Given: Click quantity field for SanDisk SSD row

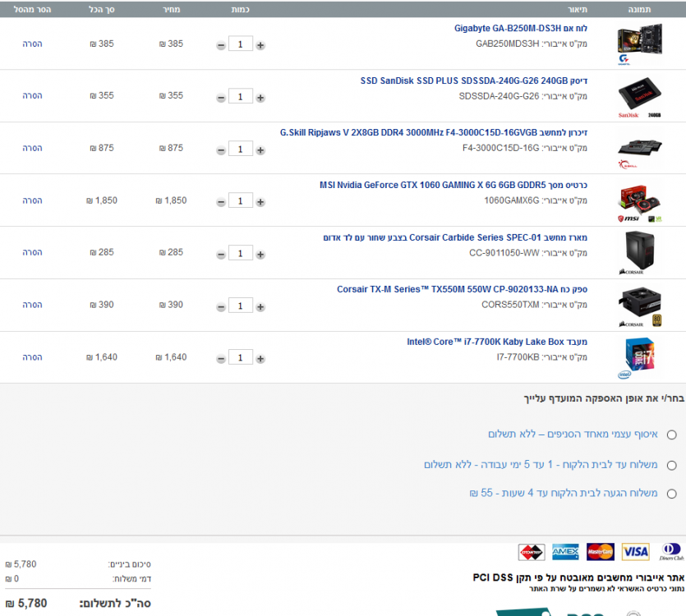Looking at the screenshot, I should coord(240,96).
